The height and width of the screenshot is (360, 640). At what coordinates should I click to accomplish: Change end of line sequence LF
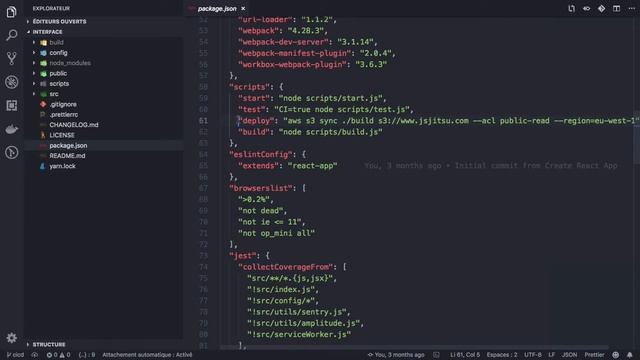[551, 355]
